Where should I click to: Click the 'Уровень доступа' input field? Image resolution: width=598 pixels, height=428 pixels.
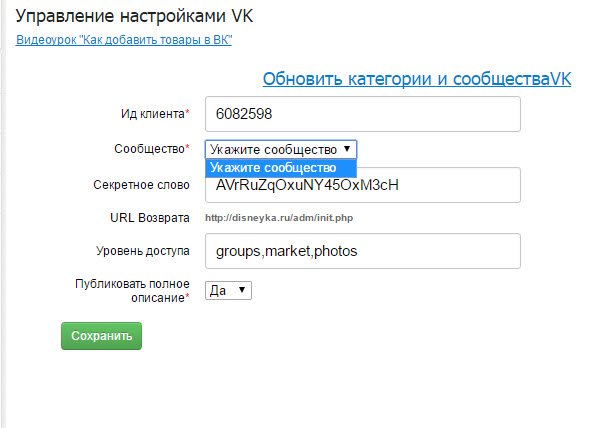point(363,251)
